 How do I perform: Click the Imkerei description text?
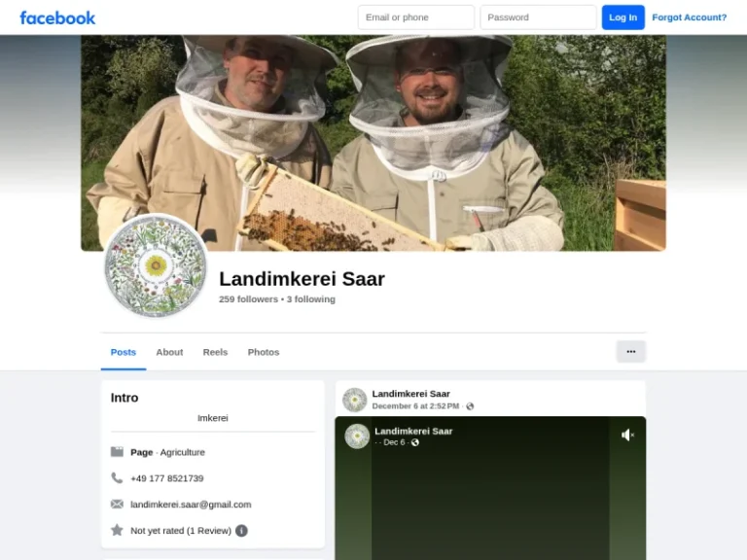point(212,418)
